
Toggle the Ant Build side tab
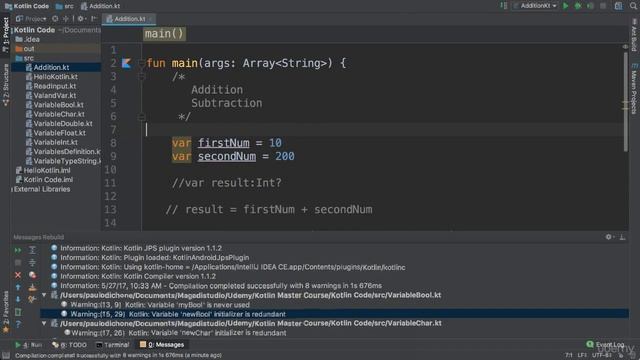pos(634,36)
